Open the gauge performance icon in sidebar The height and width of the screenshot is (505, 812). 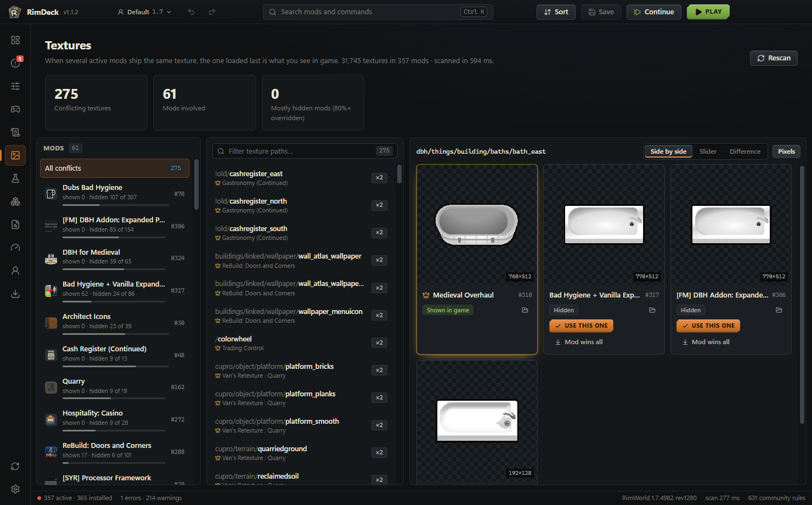click(15, 248)
